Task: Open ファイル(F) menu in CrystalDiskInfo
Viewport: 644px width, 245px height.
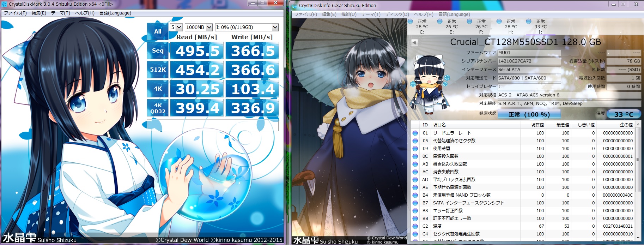Action: (305, 14)
